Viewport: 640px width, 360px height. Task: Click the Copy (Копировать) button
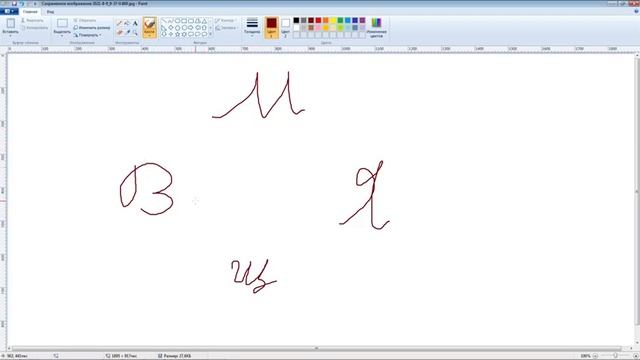pyautogui.click(x=35, y=28)
